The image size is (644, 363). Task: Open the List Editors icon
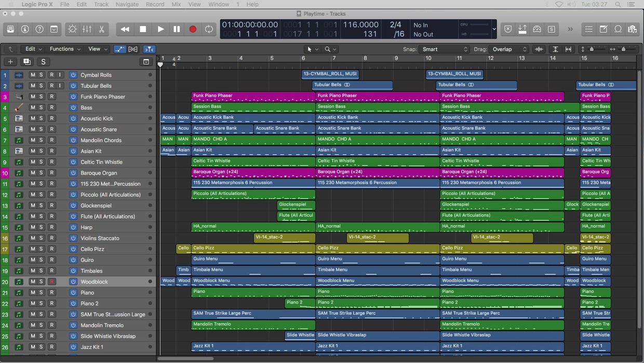click(x=589, y=29)
